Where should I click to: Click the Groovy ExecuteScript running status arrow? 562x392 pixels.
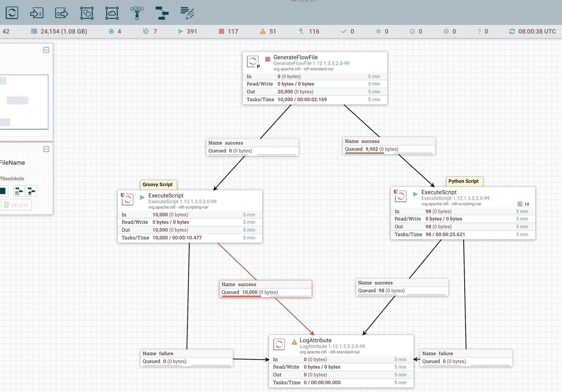tap(142, 198)
